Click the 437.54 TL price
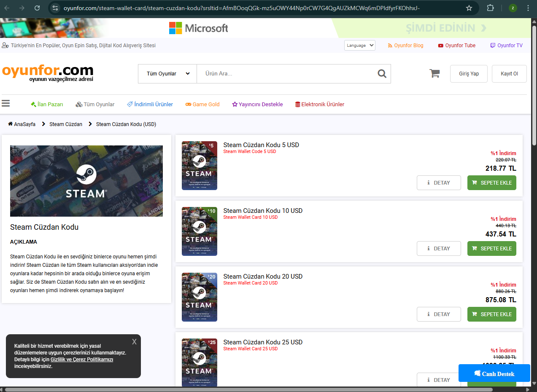The height and width of the screenshot is (392, 537). tap(501, 234)
